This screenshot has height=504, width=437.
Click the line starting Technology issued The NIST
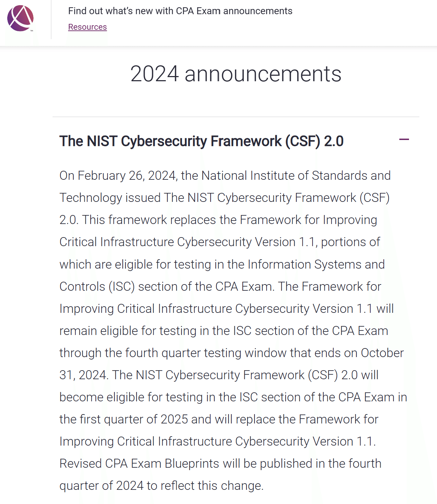pos(224,198)
